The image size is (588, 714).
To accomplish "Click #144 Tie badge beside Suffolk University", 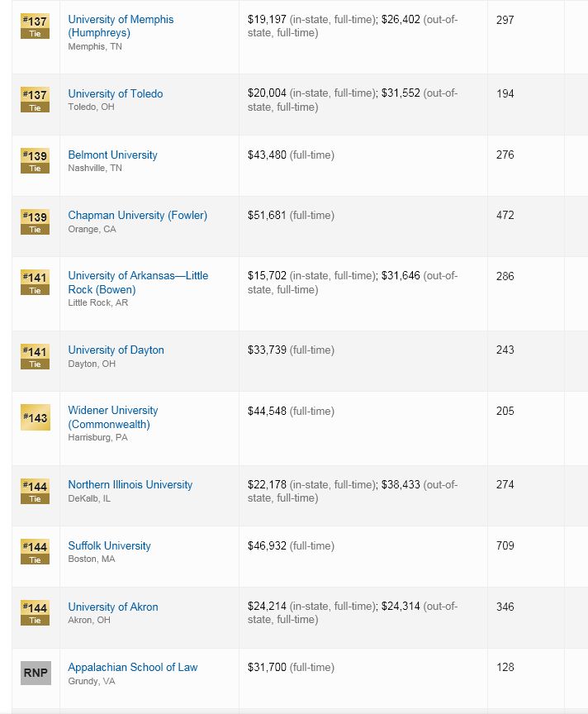I will tap(35, 552).
